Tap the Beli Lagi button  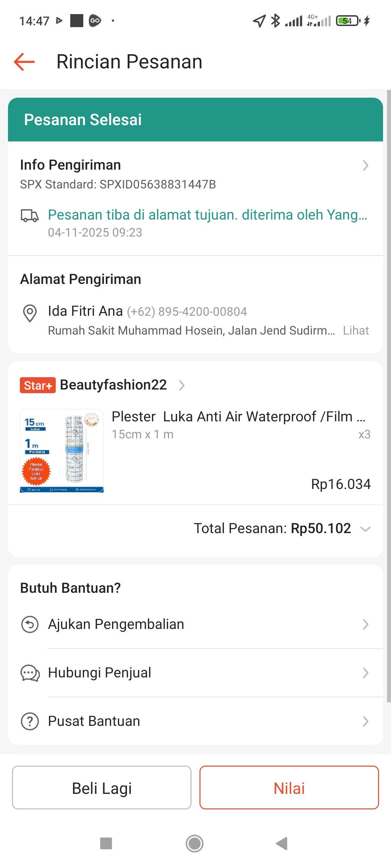102,787
